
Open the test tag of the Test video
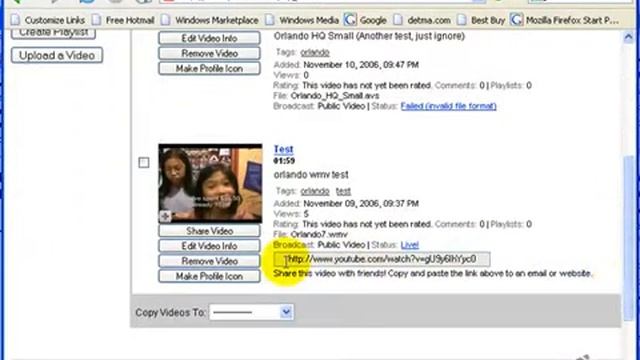(x=343, y=191)
